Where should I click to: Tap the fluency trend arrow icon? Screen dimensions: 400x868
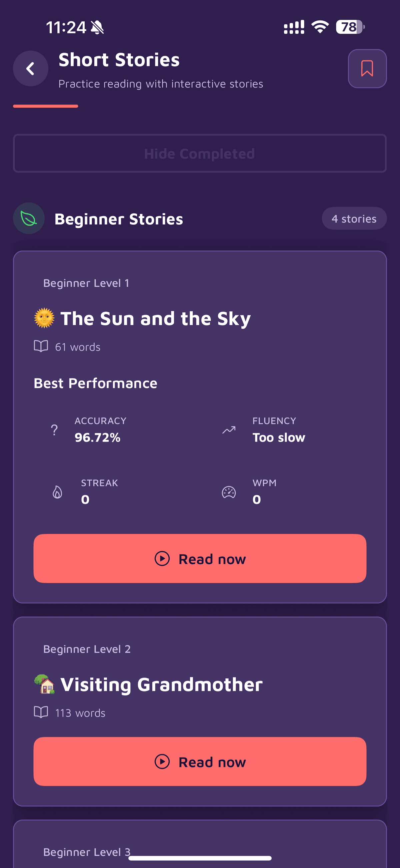(229, 429)
